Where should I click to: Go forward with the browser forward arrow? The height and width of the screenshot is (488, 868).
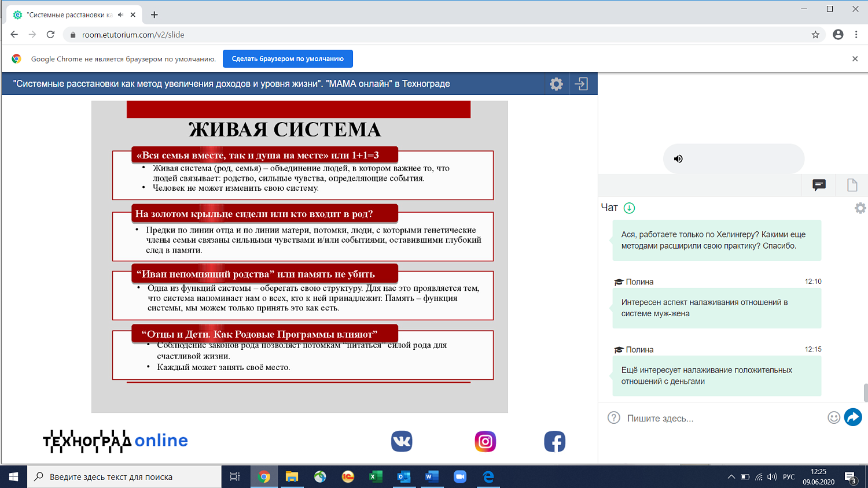(x=32, y=35)
